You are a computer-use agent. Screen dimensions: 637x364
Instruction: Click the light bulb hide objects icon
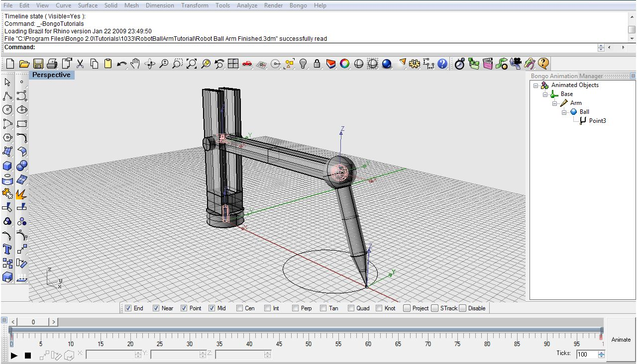[303, 64]
